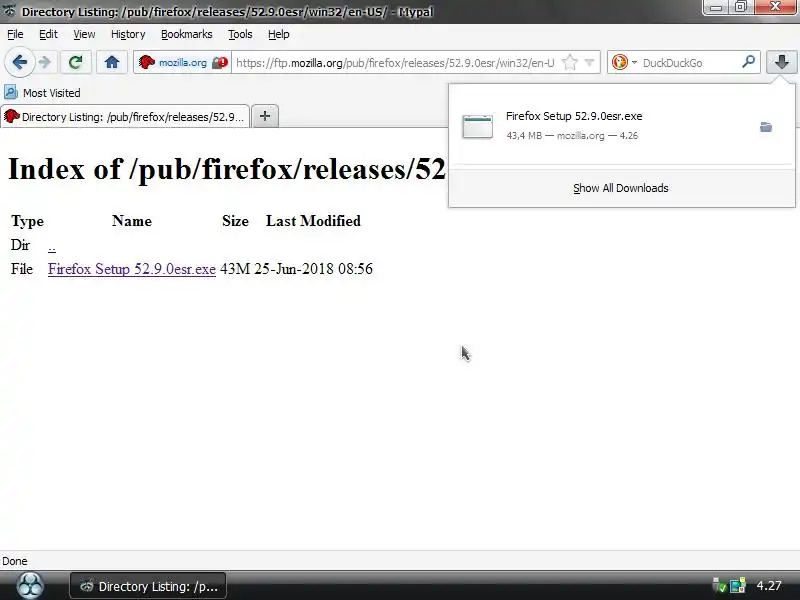Screen dimensions: 800x600
Task: Click the search magnifier icon
Action: [x=748, y=62]
